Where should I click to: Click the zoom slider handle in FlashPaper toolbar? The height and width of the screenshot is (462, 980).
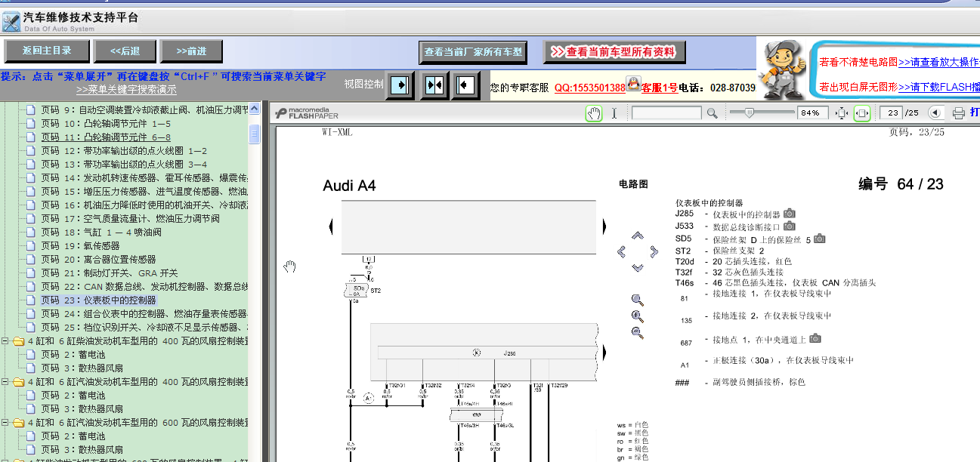click(x=749, y=112)
